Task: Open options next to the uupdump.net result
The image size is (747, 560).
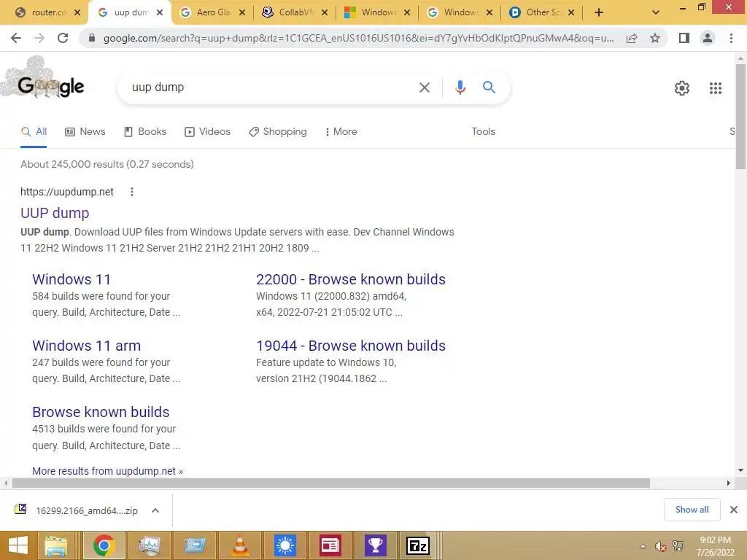Action: pos(132,192)
